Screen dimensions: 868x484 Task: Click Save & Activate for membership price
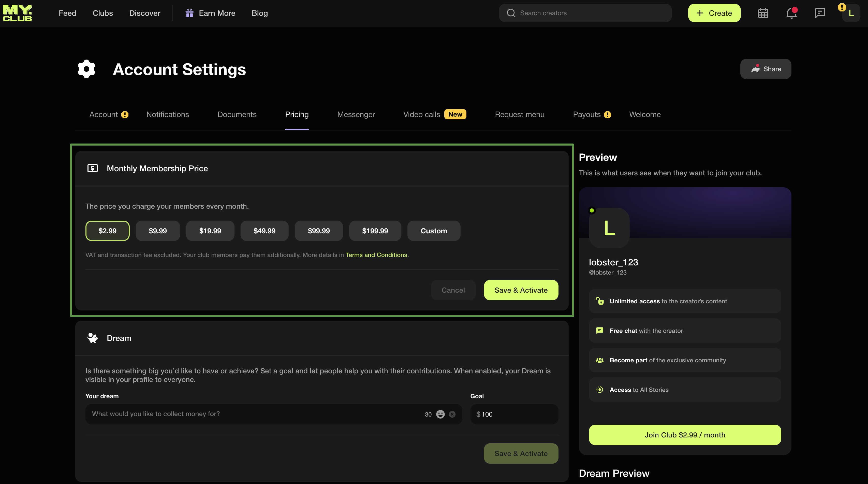coord(521,290)
